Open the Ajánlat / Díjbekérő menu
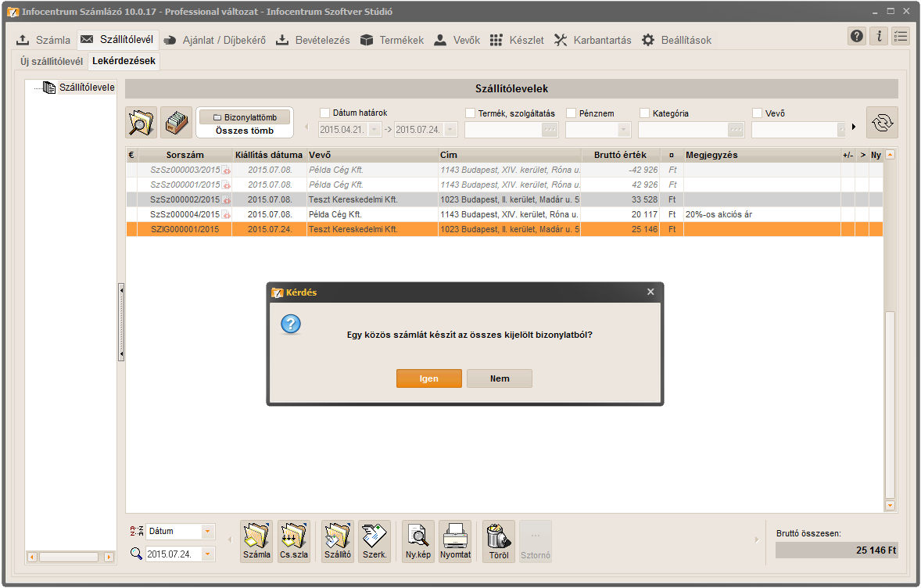 pos(214,40)
